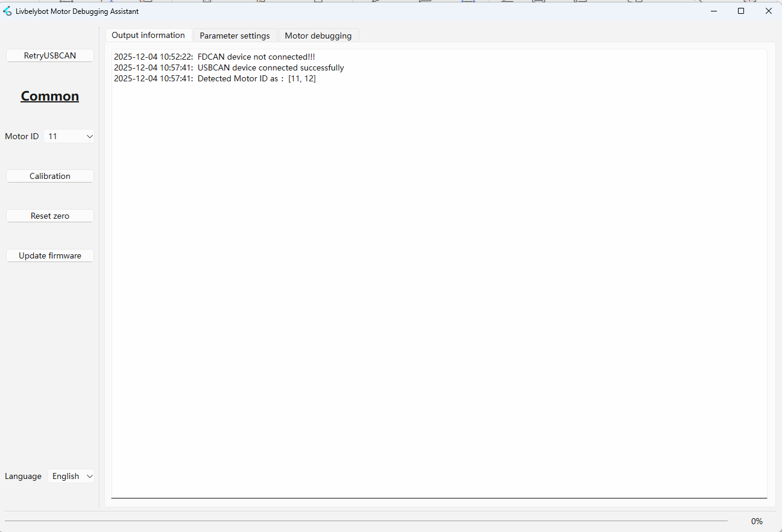Screen dimensions: 782x532
Task: Open the Parameter settings tab
Action: click(235, 36)
